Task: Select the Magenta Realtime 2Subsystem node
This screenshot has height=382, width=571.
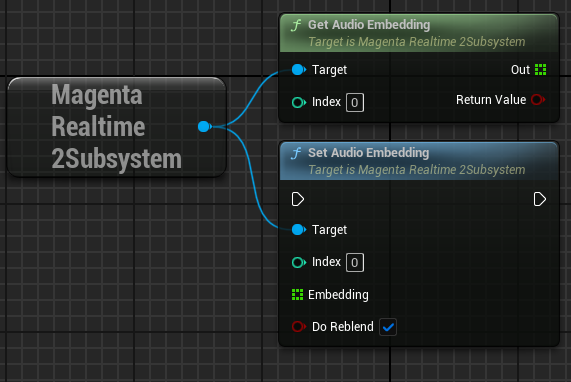Action: 117,127
